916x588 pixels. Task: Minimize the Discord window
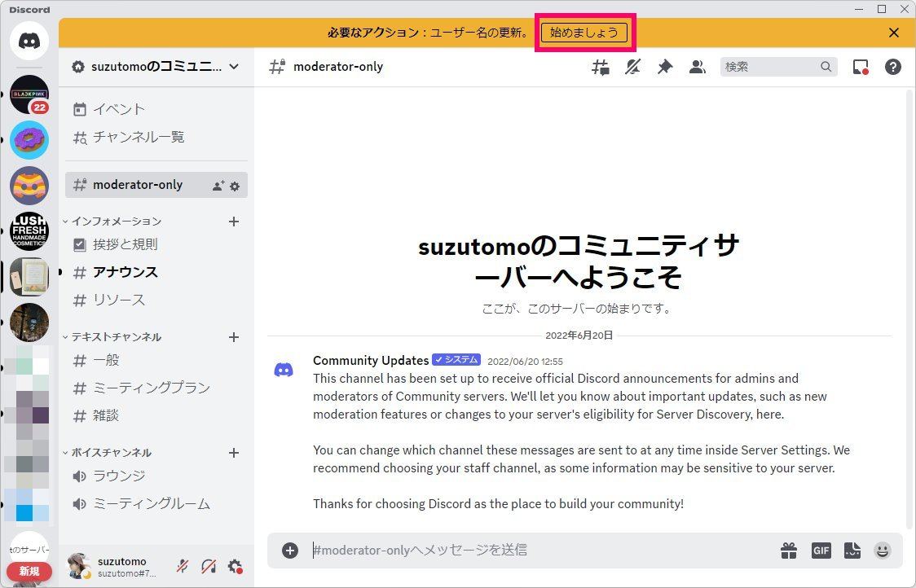point(859,9)
